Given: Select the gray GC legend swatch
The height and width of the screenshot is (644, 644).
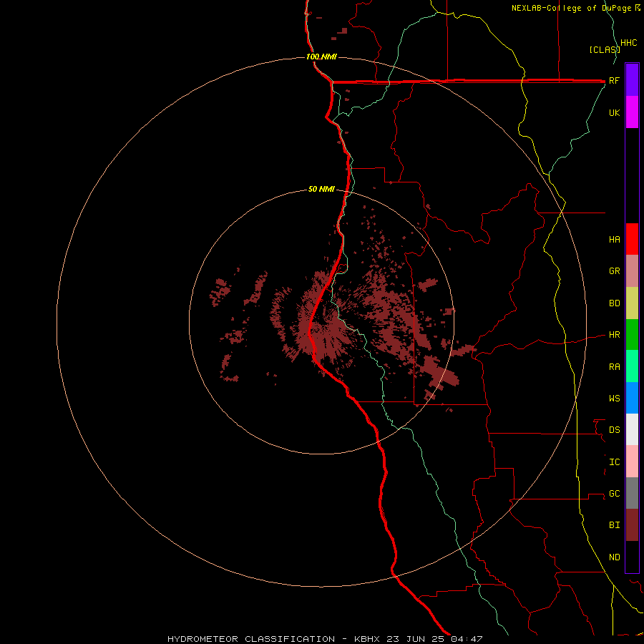Looking at the screenshot, I should click(x=632, y=493).
